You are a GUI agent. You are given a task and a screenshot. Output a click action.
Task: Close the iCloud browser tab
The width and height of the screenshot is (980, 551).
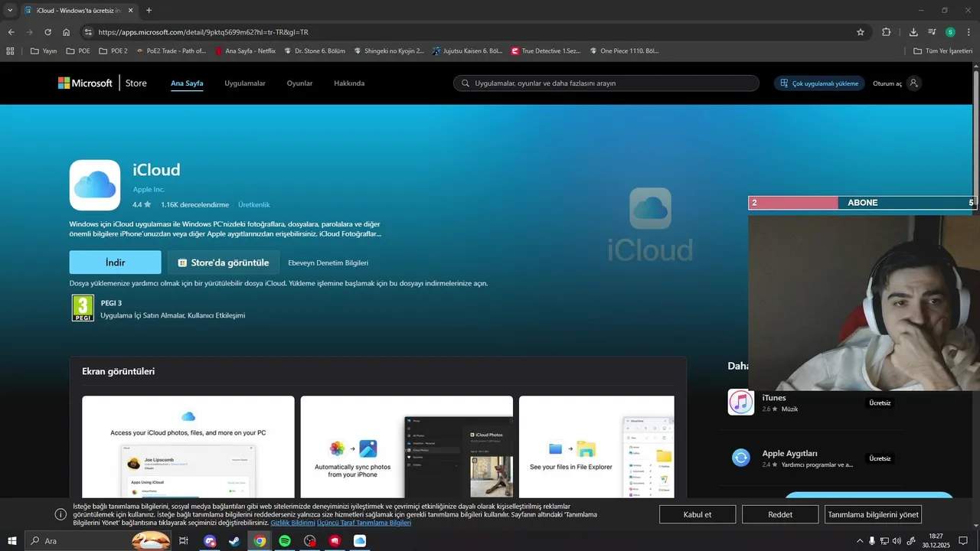point(130,11)
